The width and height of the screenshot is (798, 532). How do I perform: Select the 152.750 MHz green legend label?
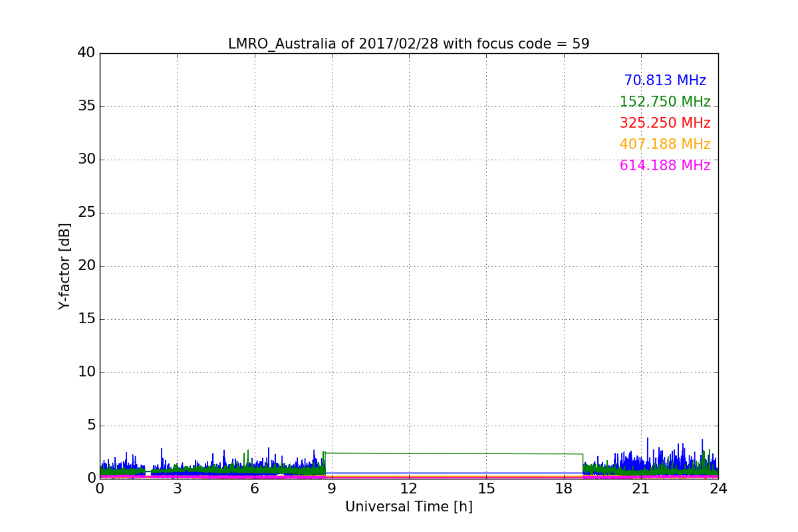tap(664, 102)
